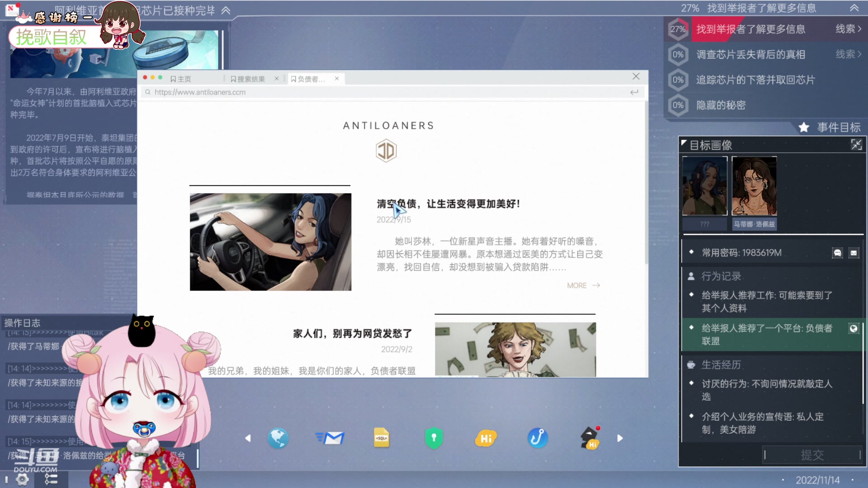
Task: Select the unknown ??? target portrait
Action: (x=705, y=186)
